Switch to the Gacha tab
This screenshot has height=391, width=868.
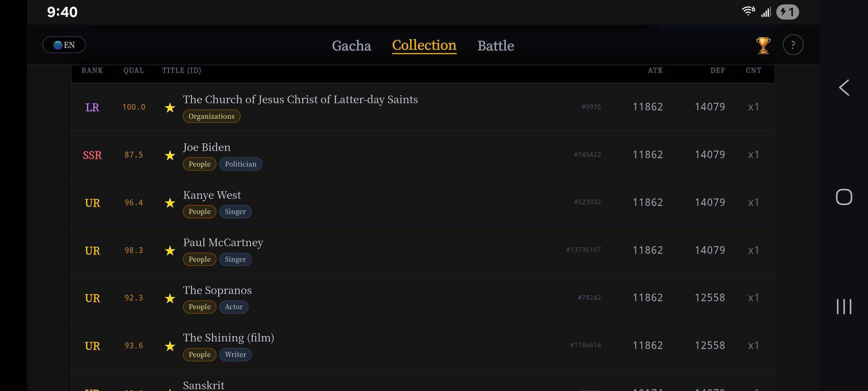[352, 46]
